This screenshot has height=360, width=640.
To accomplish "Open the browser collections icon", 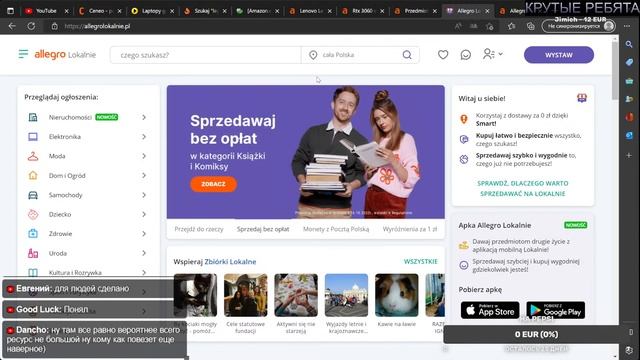I will (x=531, y=26).
